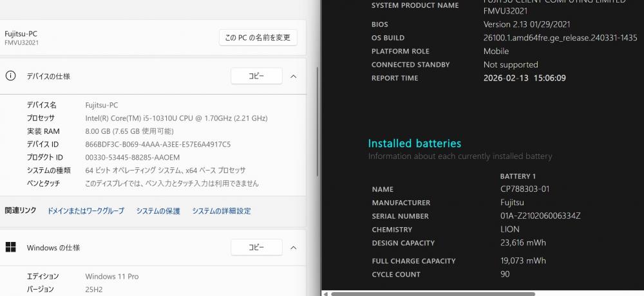Viewport: 644px width, 296px height.
Task: Click the プロダクト ID value
Action: coord(132,157)
